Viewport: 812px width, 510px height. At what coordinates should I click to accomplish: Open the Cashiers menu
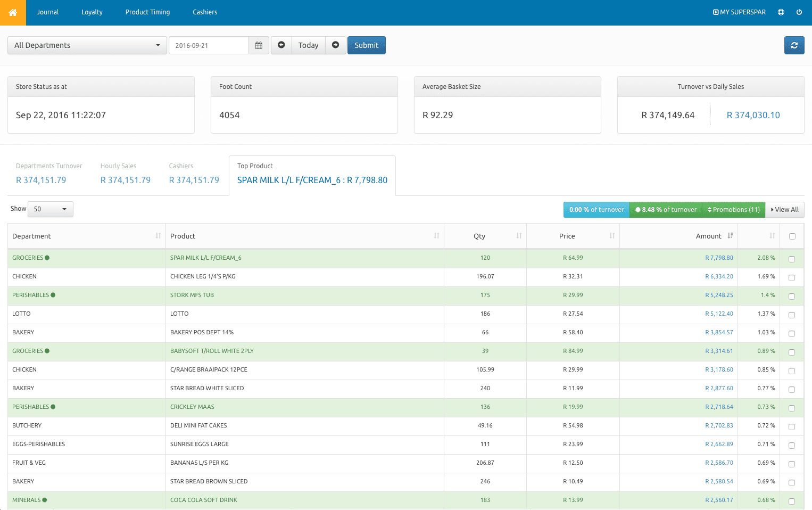click(x=205, y=12)
